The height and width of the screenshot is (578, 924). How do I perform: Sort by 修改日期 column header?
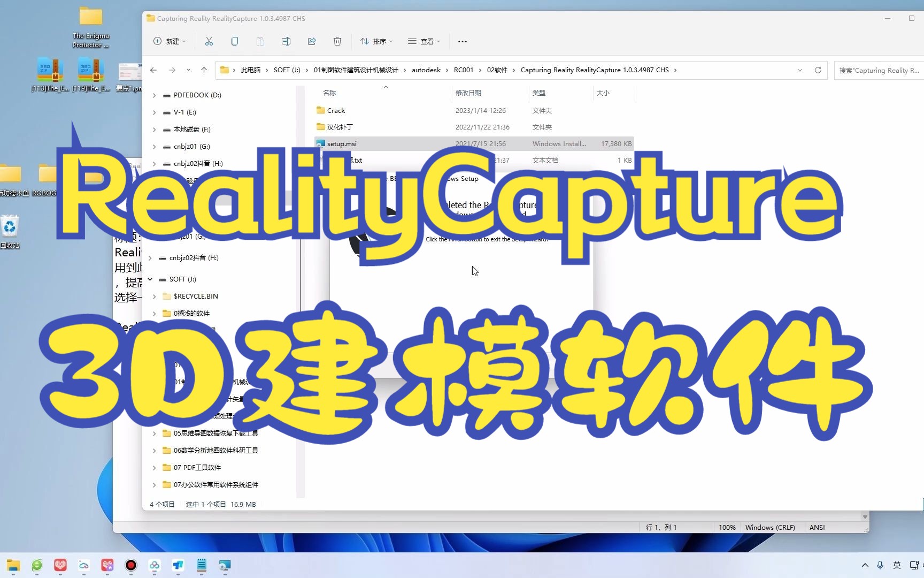[468, 93]
